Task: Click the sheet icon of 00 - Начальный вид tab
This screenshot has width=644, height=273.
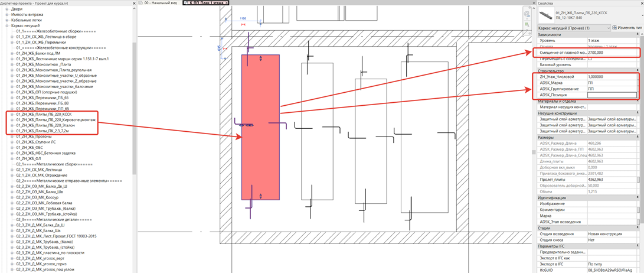Action: click(141, 2)
